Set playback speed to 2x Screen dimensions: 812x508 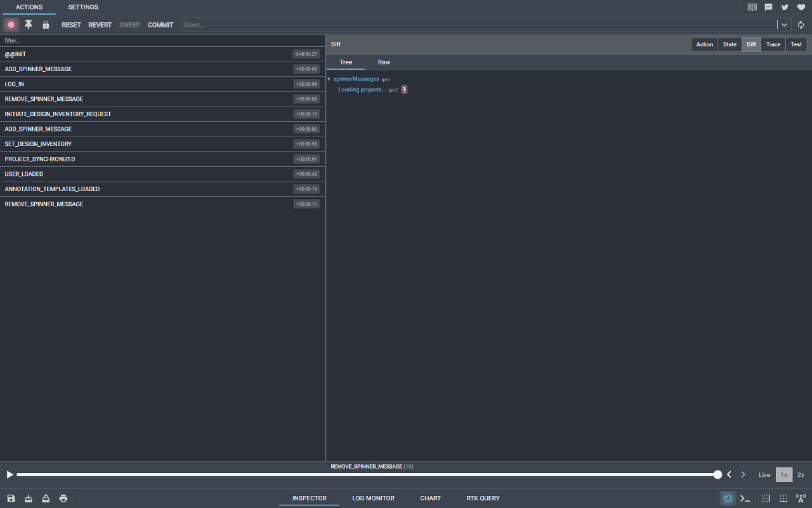(x=801, y=475)
